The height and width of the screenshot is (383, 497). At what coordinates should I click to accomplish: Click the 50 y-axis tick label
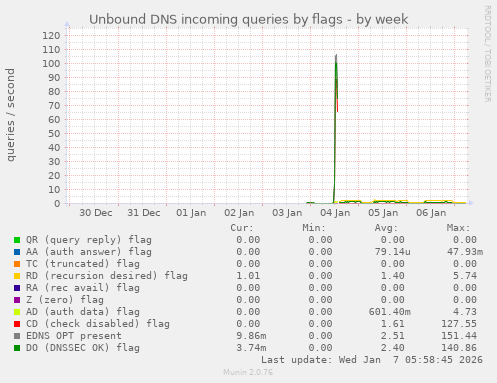(x=54, y=134)
